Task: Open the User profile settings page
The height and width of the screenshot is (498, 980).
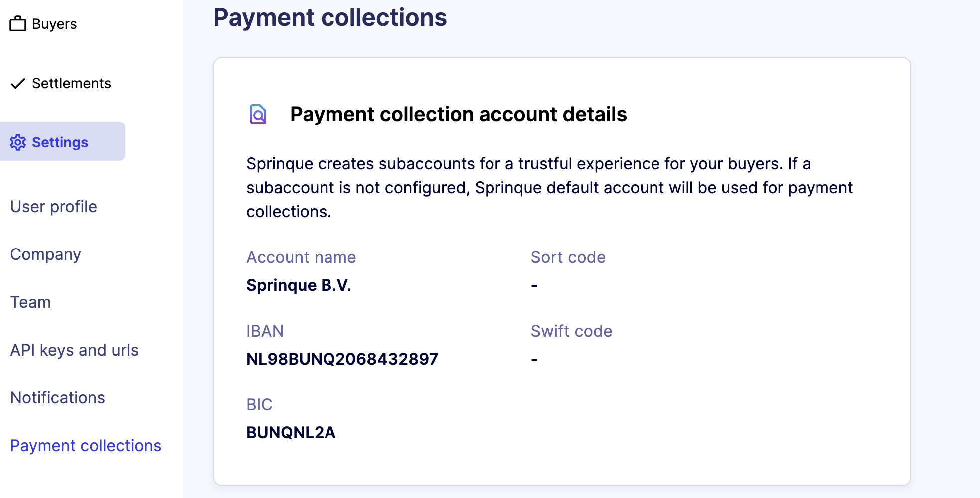Action: click(54, 207)
